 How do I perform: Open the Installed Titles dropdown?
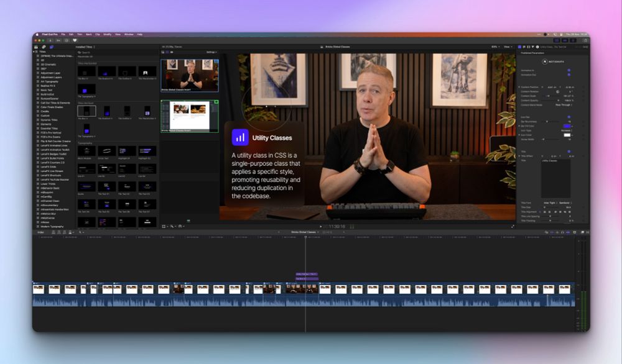point(85,47)
